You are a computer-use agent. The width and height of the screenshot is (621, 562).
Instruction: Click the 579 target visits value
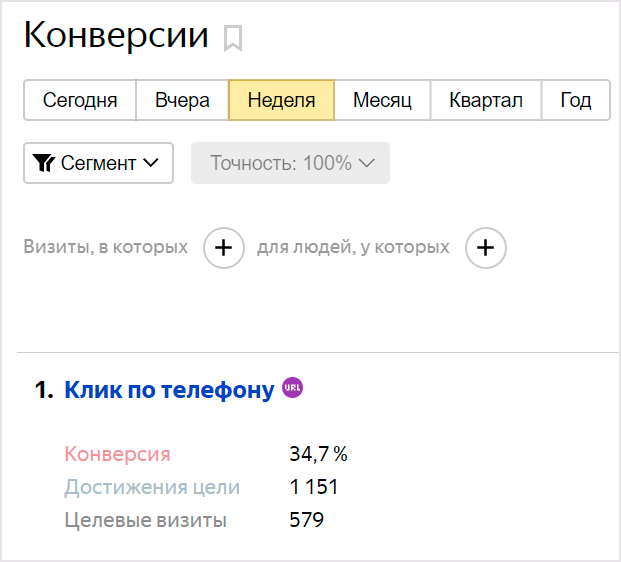306,520
